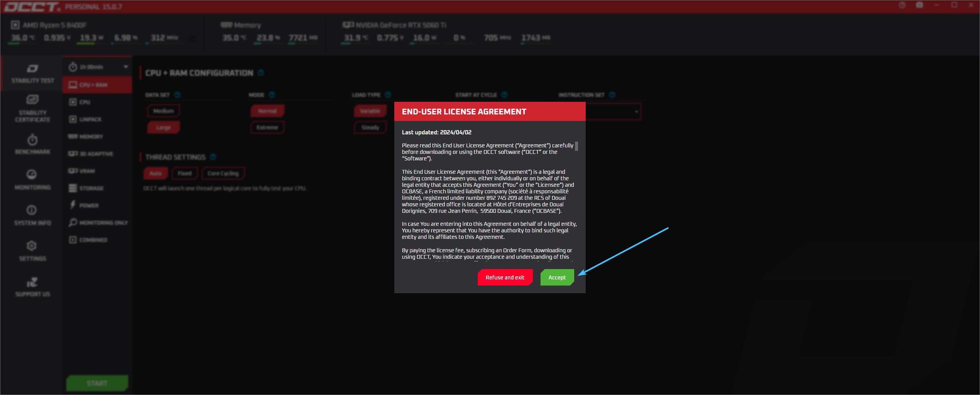Set load type to Steady
Screen dimensions: 980x395
click(x=370, y=127)
